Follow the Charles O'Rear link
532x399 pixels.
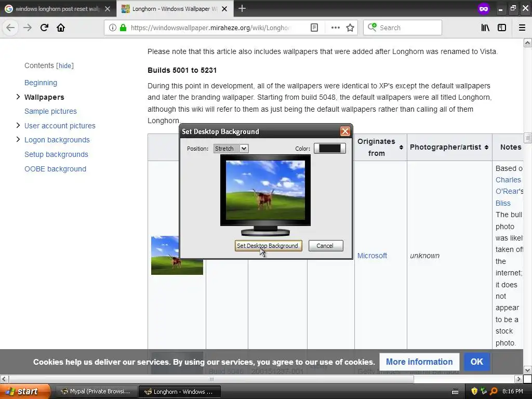509,185
